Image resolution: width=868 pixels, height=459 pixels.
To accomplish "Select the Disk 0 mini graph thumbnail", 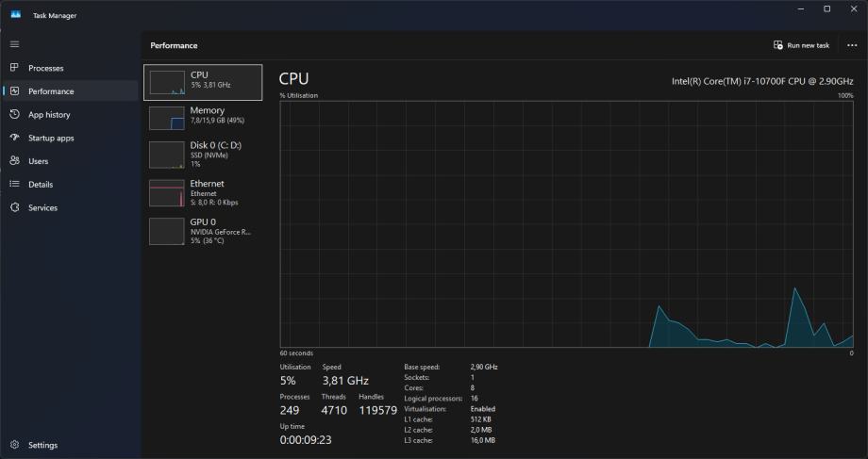I will point(167,155).
